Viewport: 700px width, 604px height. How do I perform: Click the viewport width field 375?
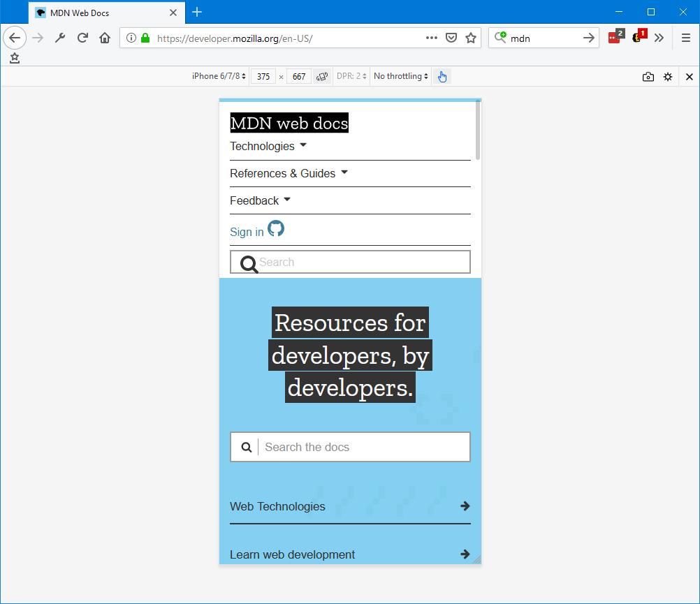point(263,77)
